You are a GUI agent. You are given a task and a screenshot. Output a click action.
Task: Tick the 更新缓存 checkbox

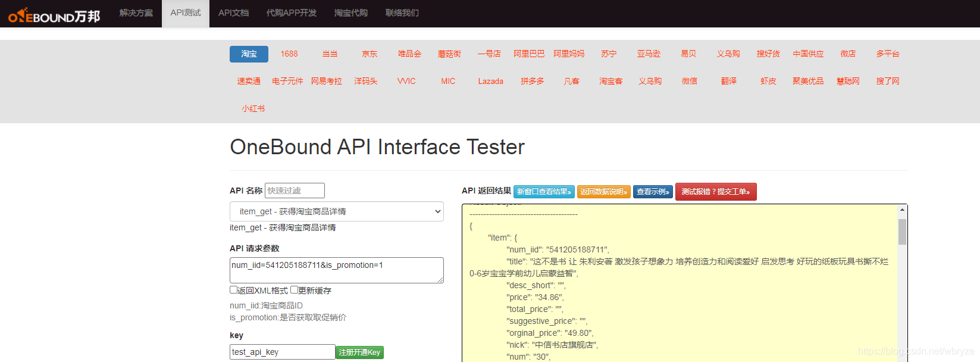click(x=294, y=290)
